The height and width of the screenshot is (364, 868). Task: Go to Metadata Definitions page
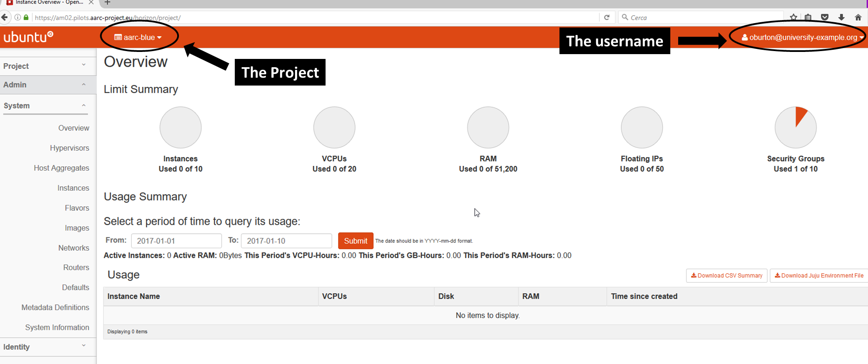pos(55,308)
